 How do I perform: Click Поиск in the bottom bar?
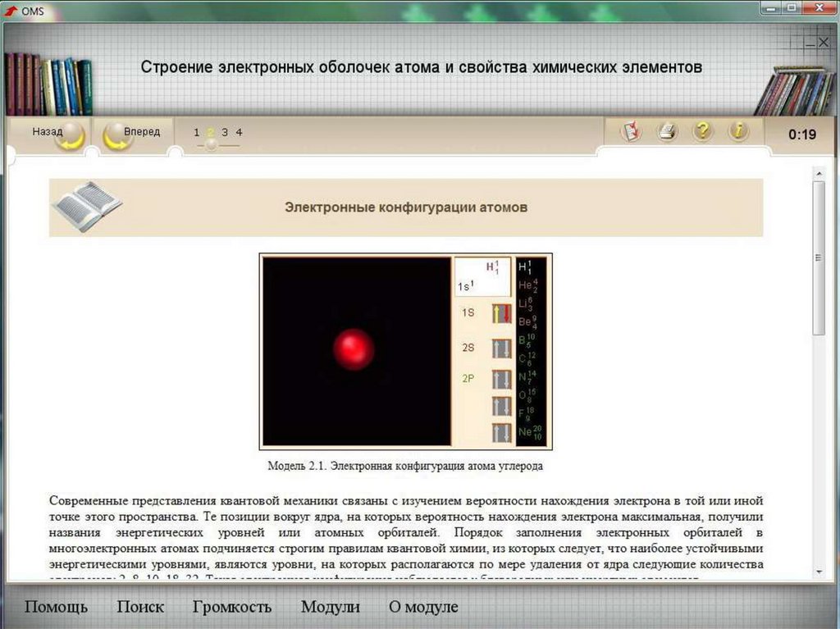[140, 608]
